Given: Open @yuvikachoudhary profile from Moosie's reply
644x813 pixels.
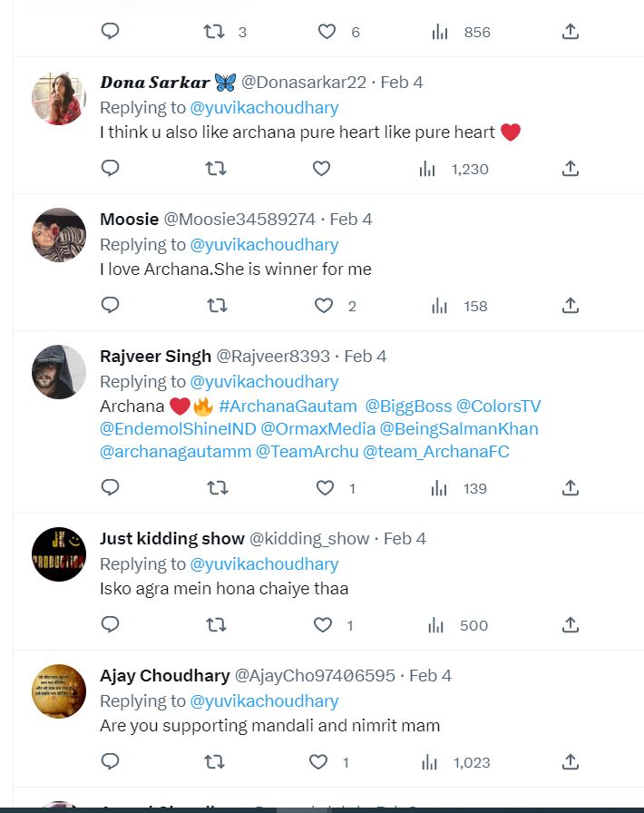Looking at the screenshot, I should tap(264, 244).
